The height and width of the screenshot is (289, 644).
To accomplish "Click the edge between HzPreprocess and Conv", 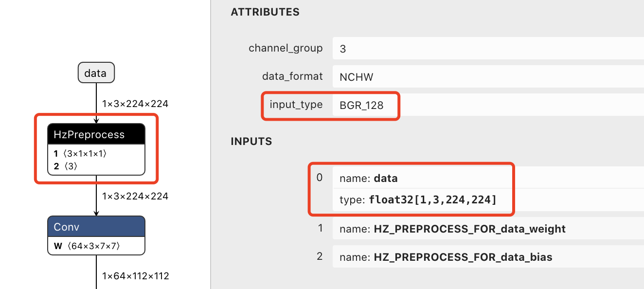I will click(x=96, y=196).
